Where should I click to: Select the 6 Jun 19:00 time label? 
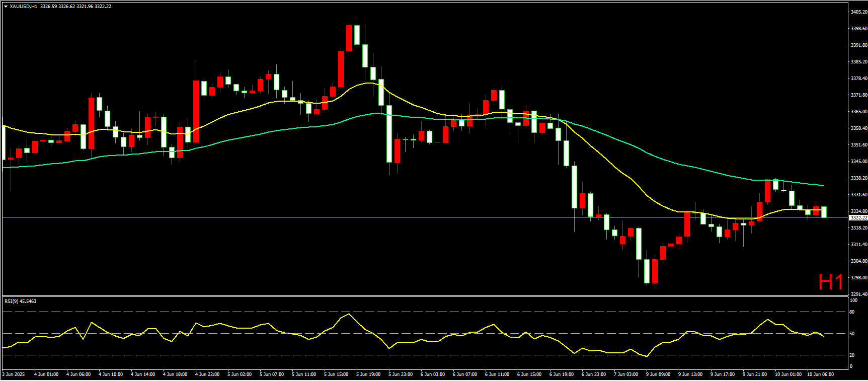pyautogui.click(x=562, y=374)
